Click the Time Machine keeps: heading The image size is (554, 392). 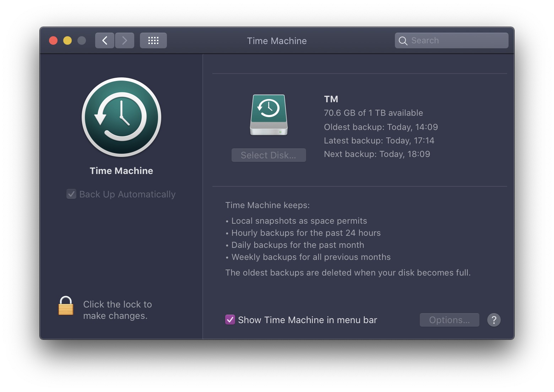click(268, 205)
